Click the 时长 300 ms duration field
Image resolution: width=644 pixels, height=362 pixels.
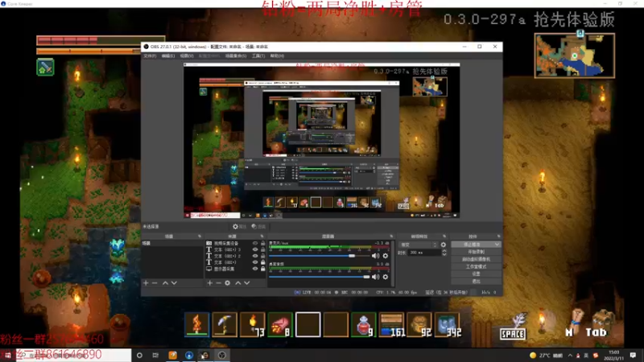pyautogui.click(x=425, y=253)
